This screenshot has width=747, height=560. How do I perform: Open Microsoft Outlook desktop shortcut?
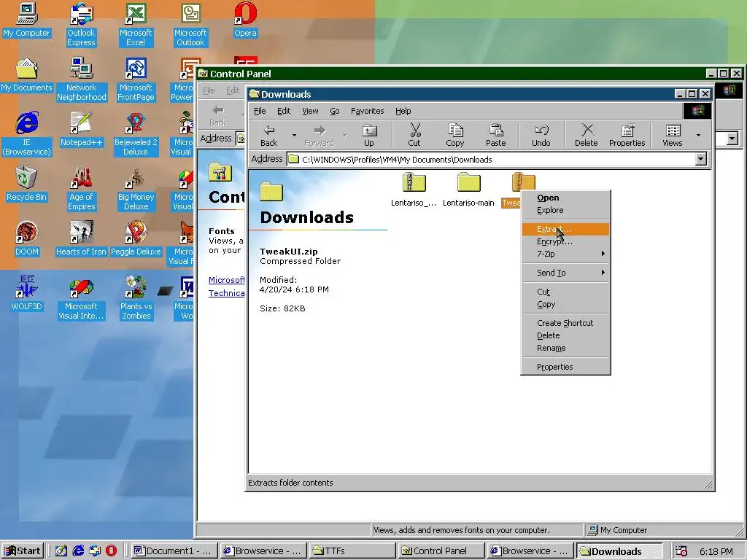pos(190,24)
